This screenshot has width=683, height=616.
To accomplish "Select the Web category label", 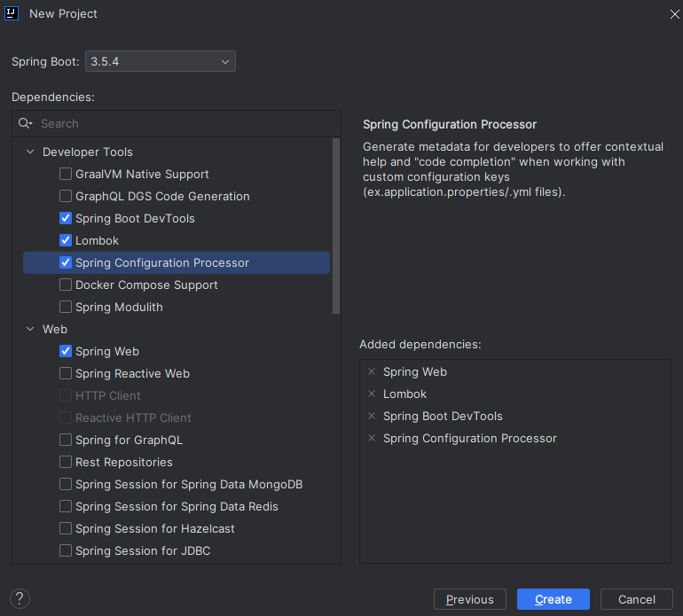I will [x=55, y=329].
